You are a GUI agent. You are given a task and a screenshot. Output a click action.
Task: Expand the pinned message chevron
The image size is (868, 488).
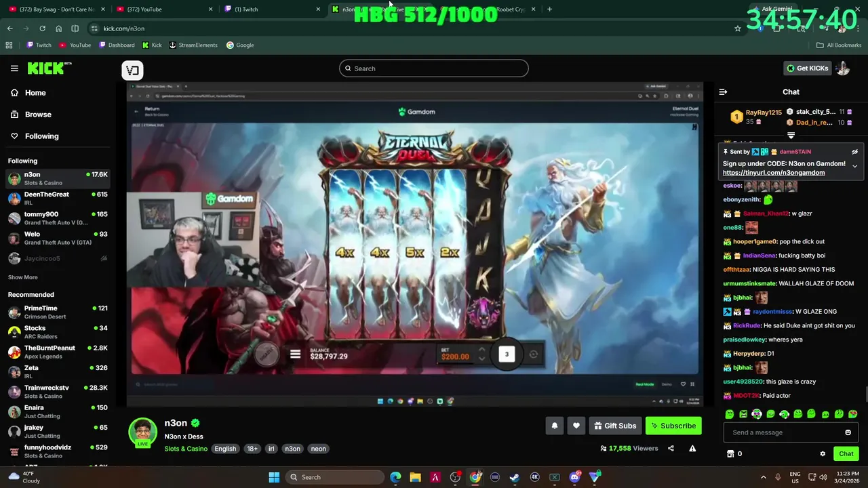point(854,166)
